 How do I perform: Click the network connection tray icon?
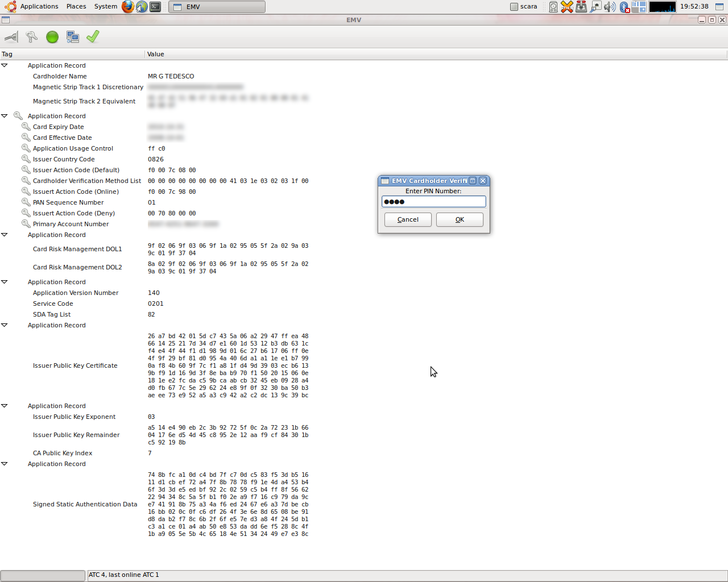(x=595, y=7)
